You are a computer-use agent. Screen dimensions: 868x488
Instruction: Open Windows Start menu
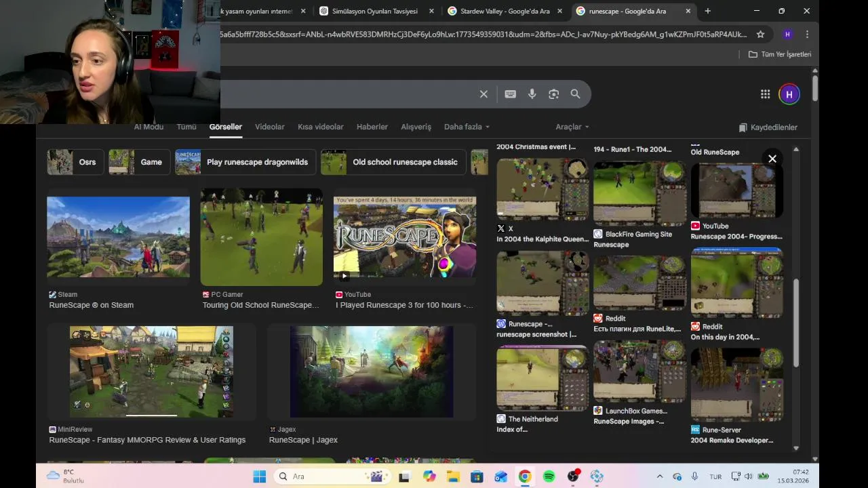point(260,476)
